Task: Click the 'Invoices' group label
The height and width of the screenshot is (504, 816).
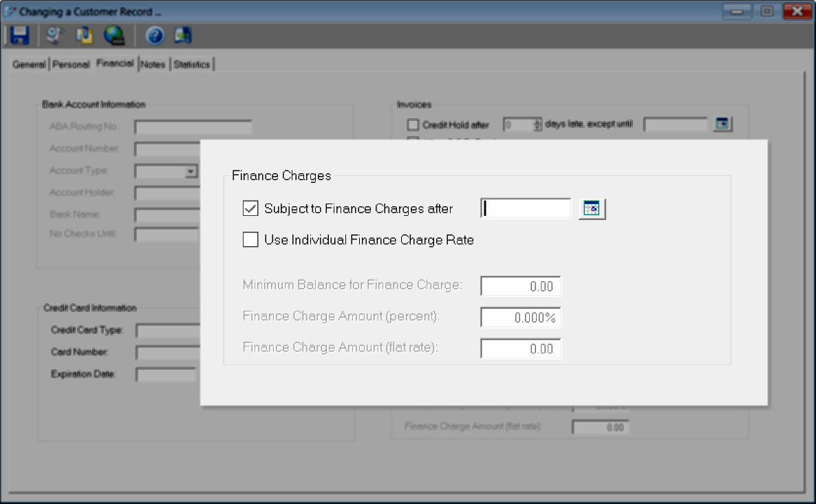Action: point(414,105)
